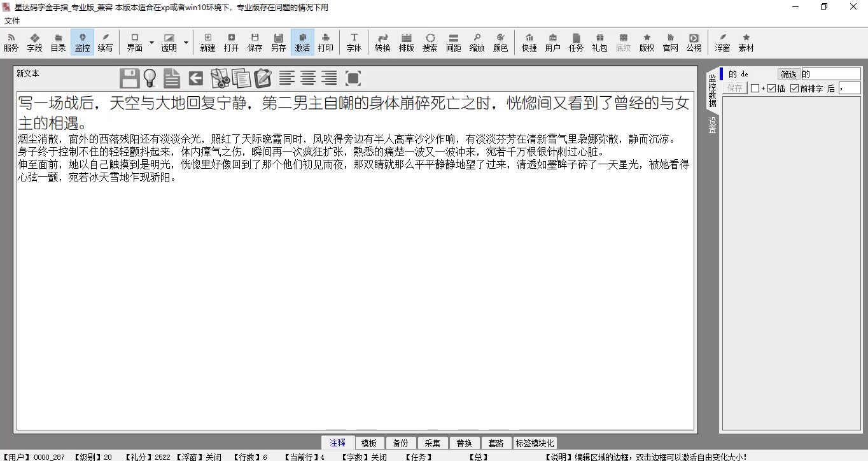Click the 缩放 zoom icon
This screenshot has width=868, height=461.
[477, 42]
